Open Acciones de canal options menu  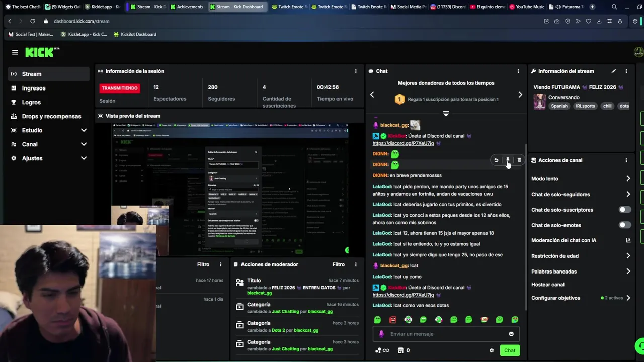[626, 160]
